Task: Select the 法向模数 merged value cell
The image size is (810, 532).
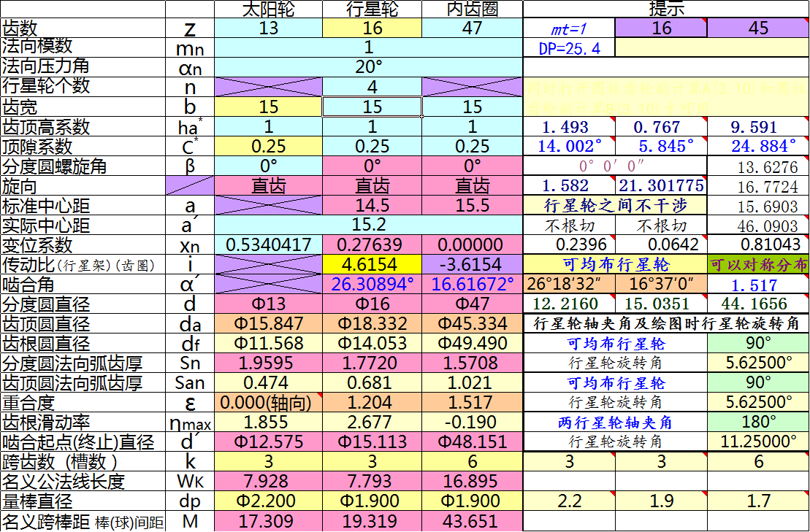Action: 368,47
